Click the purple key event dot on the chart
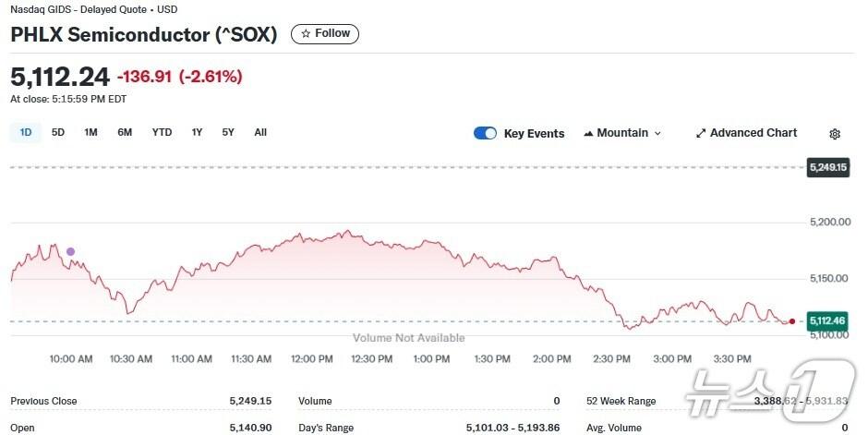This screenshot has height=435, width=868. tap(70, 251)
